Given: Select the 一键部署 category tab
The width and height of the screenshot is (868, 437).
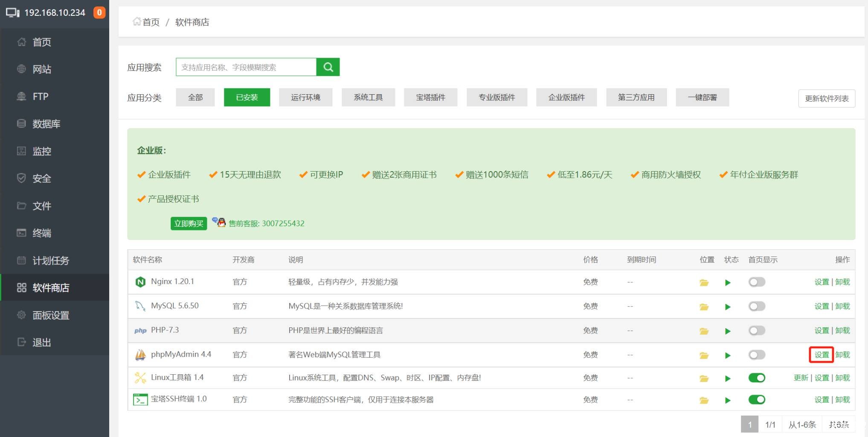Looking at the screenshot, I should point(703,97).
